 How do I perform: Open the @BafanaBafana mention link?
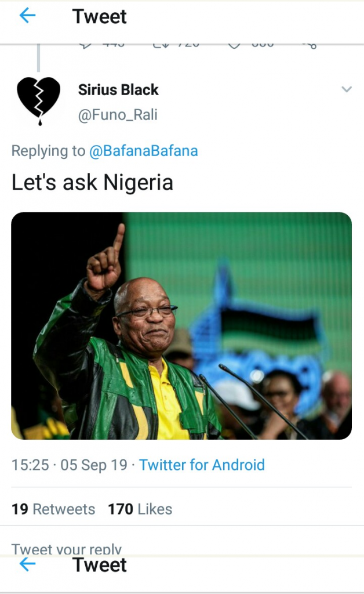tap(143, 151)
